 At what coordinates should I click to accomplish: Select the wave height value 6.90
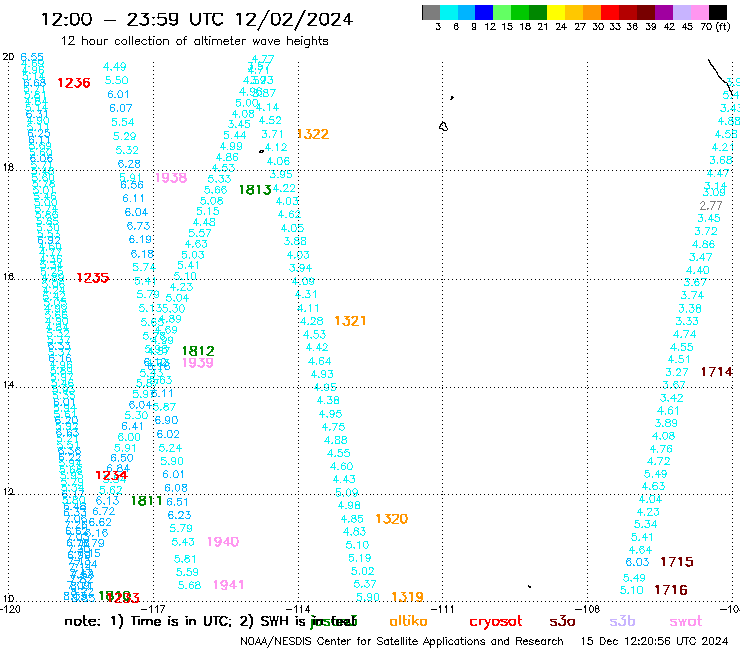[x=166, y=420]
